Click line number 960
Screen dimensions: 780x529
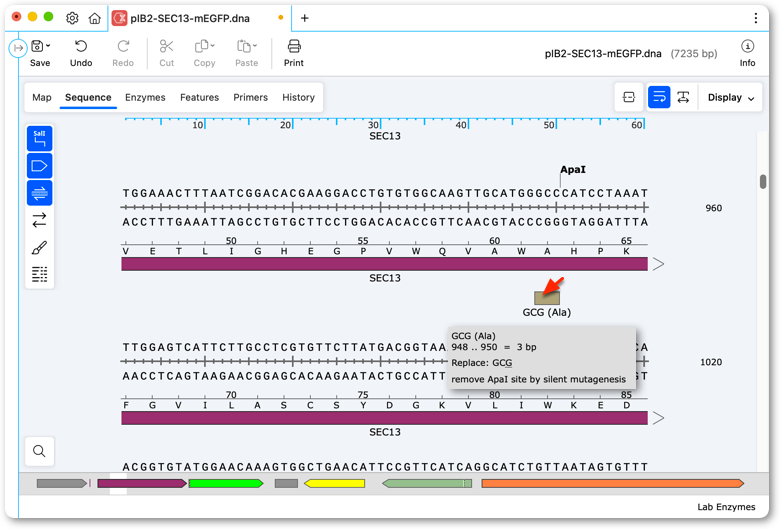[x=713, y=208]
